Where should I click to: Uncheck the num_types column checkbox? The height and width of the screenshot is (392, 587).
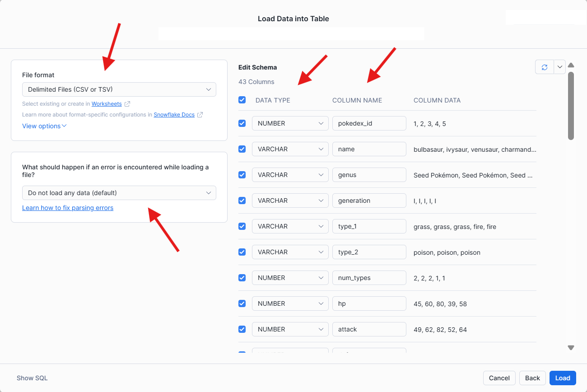[x=242, y=277]
